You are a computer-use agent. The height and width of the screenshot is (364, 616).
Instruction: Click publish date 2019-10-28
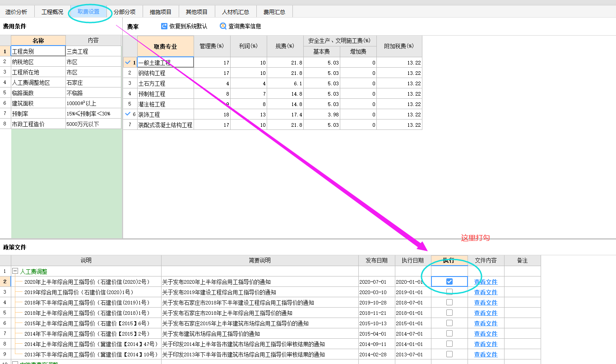tap(373, 303)
